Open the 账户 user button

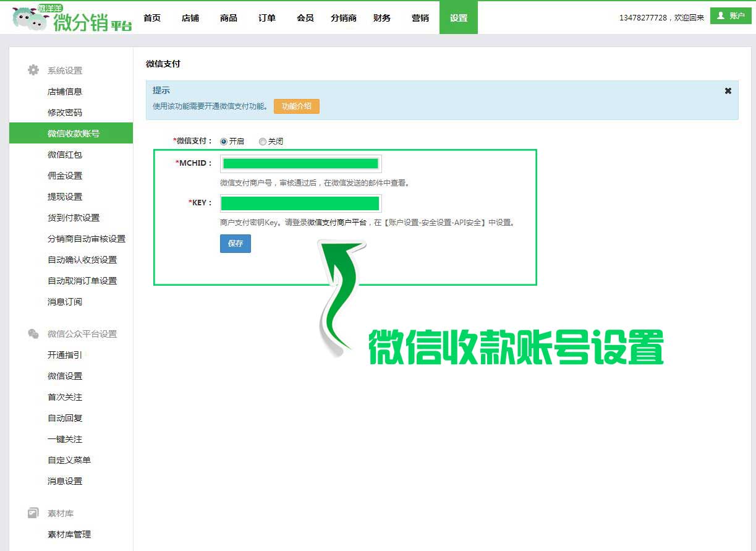coord(730,16)
